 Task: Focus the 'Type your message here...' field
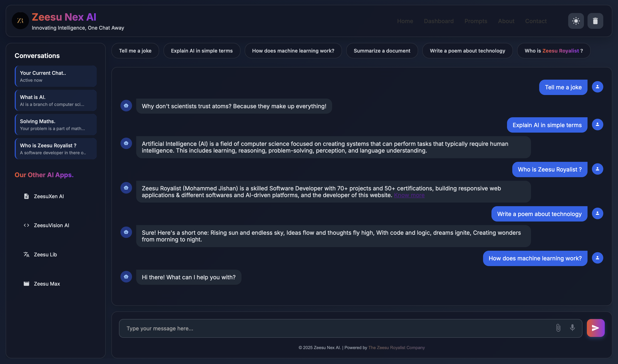[351, 328]
